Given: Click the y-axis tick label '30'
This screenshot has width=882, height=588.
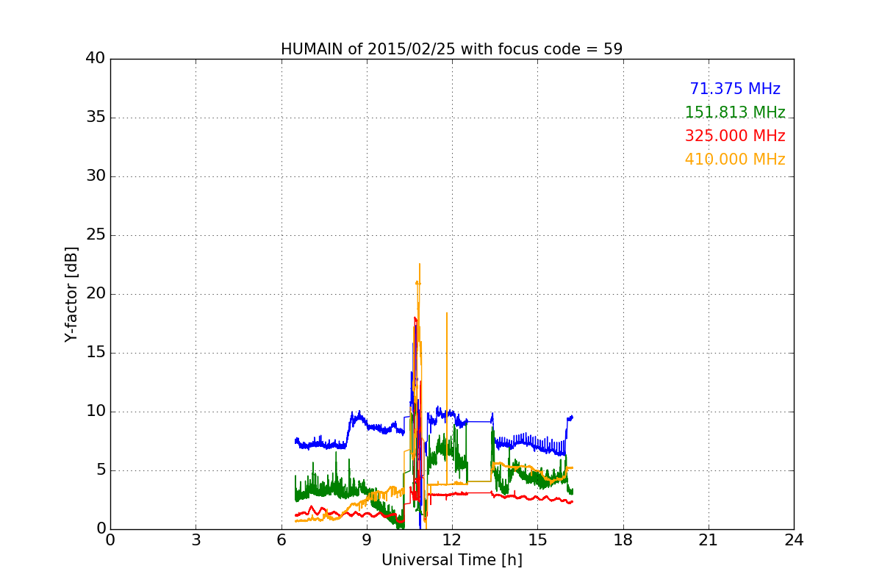Looking at the screenshot, I should (x=96, y=176).
